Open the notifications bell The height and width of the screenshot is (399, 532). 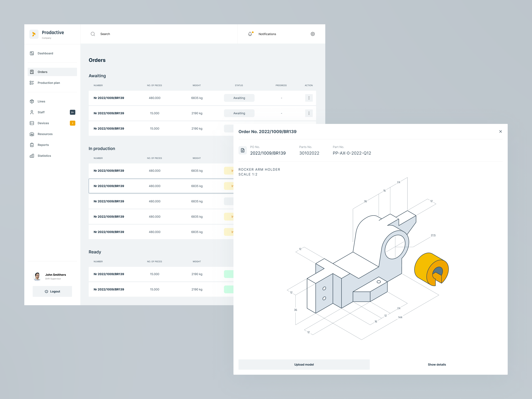250,34
